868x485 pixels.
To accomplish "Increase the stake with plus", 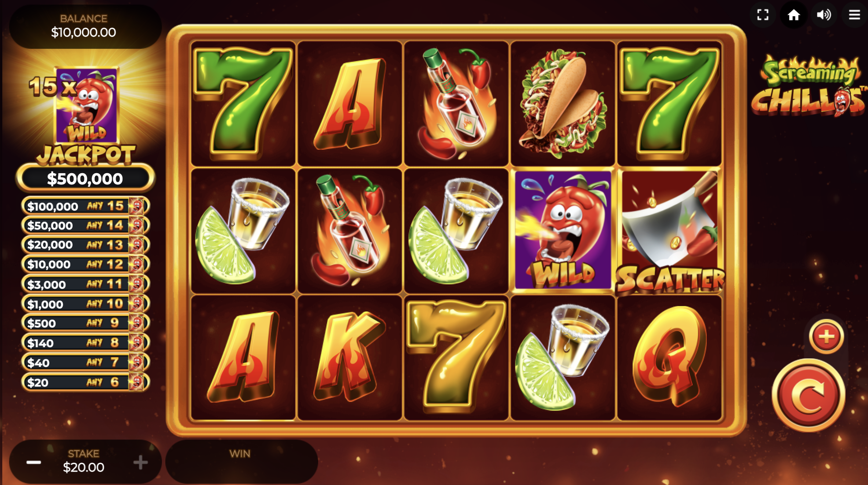I will [x=140, y=462].
